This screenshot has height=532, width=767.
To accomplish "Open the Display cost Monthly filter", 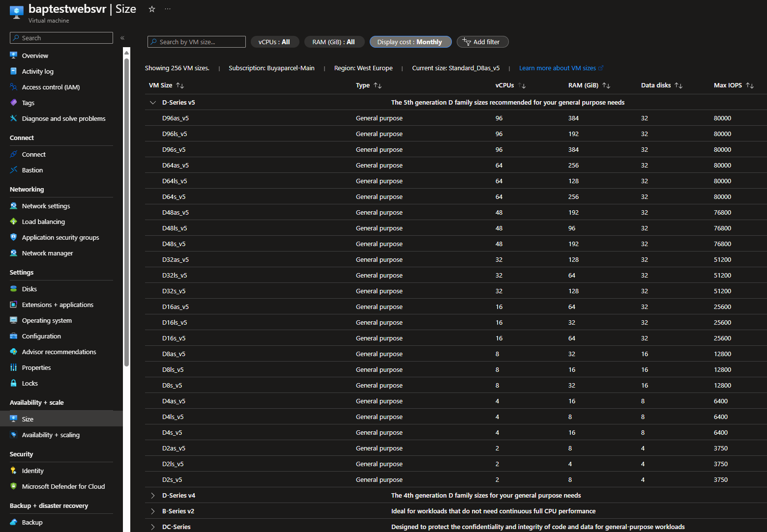I will point(410,42).
